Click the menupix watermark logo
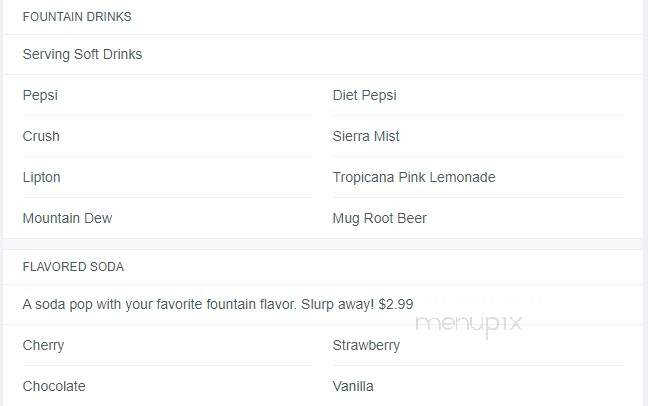648x406 pixels. [x=469, y=325]
